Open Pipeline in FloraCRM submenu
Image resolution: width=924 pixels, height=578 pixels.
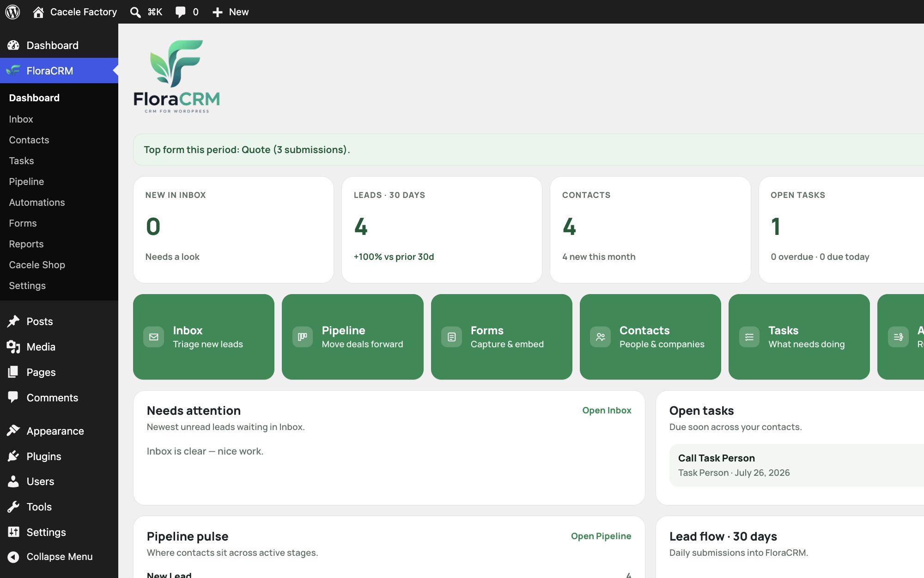26,181
